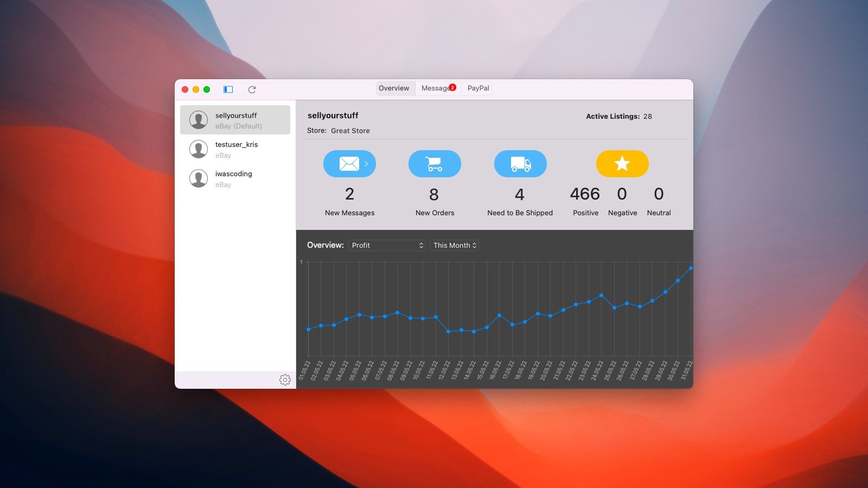Click the 466 Positive feedback count
Screen dimensions: 868x488
click(x=585, y=194)
